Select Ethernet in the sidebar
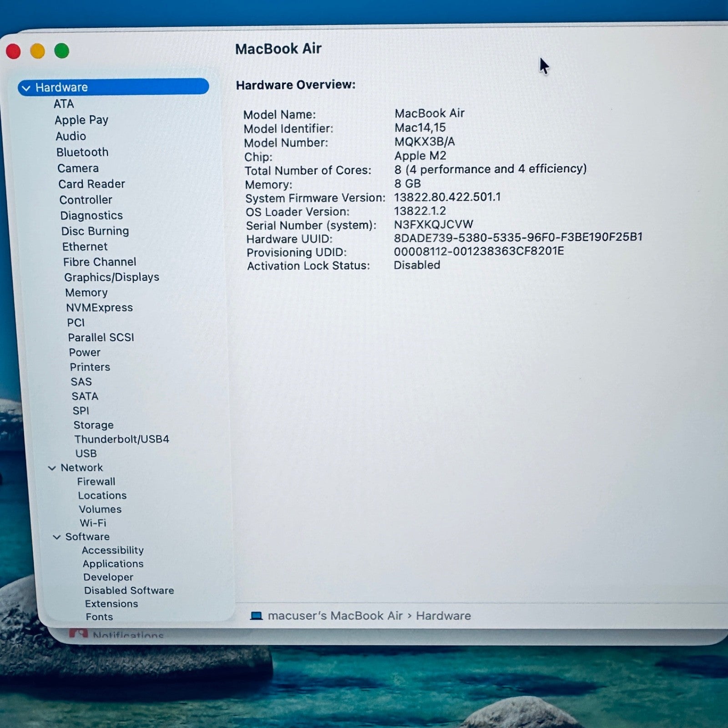 85,247
